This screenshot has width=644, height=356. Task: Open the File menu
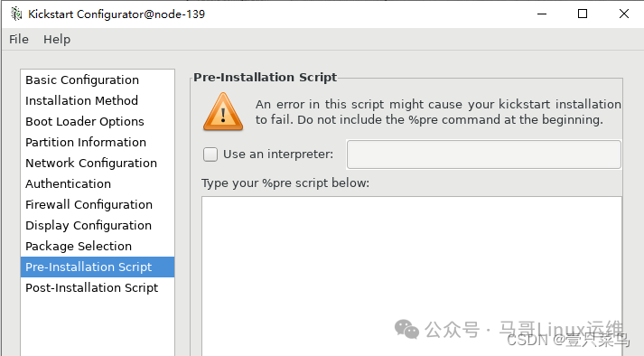pyautogui.click(x=19, y=40)
